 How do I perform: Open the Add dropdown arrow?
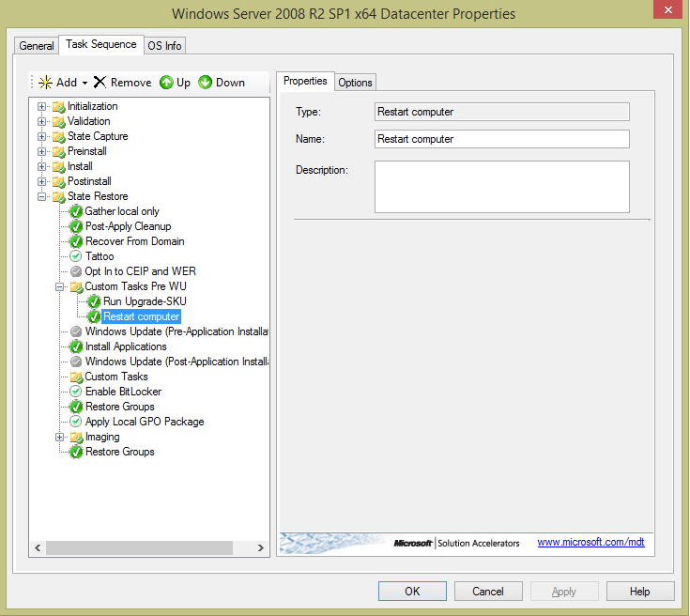[x=85, y=84]
